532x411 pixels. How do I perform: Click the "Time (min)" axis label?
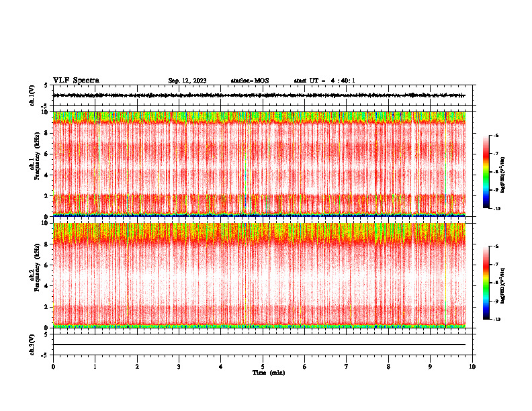click(269, 373)
